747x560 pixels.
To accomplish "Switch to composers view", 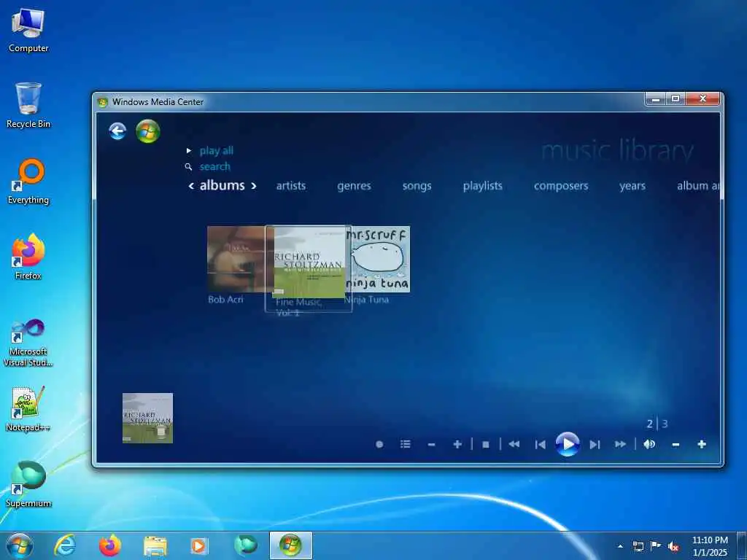I will 561,186.
